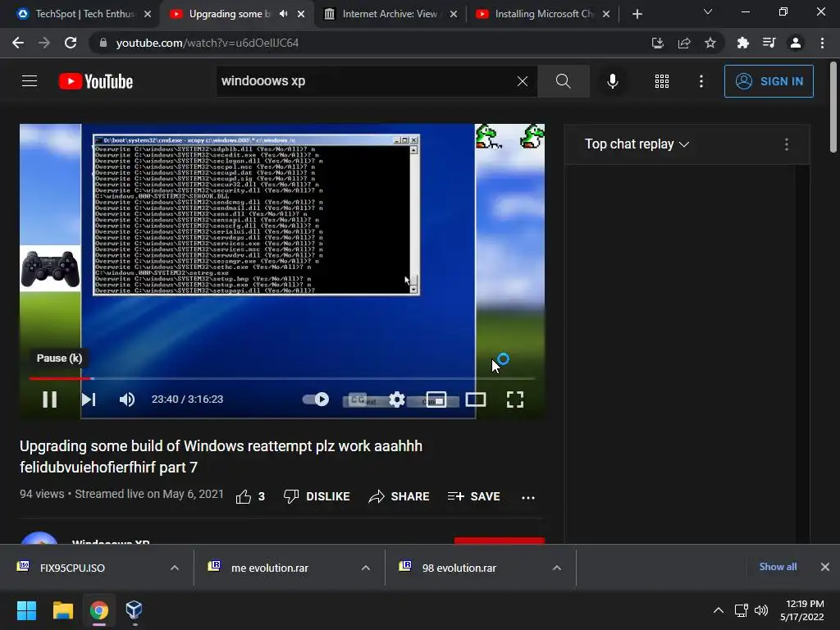Open the YouTube apps grid
840x630 pixels.
(662, 81)
